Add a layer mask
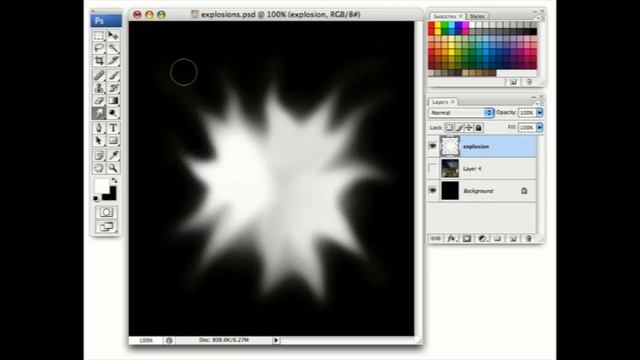The height and width of the screenshot is (360, 640). click(x=467, y=238)
